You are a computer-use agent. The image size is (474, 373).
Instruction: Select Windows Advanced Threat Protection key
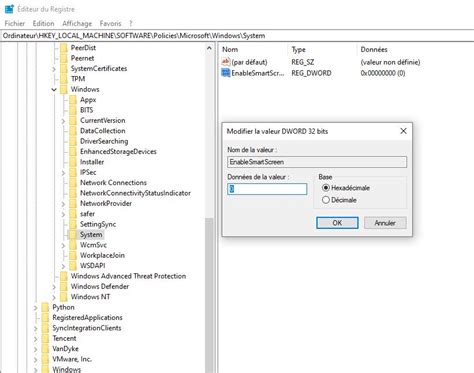pyautogui.click(x=128, y=276)
